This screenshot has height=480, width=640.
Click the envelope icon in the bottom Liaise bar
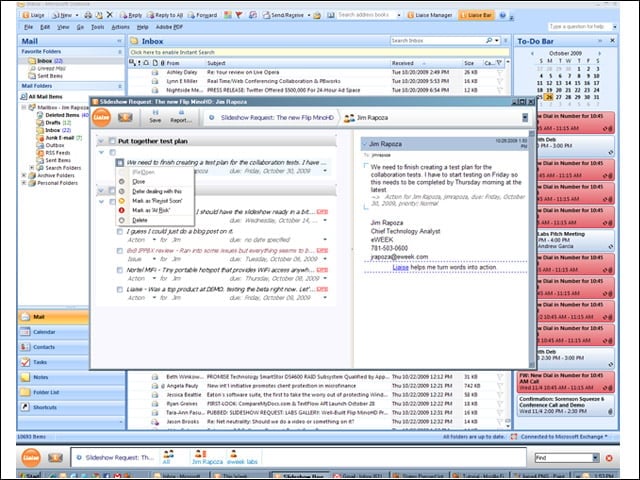pos(55,458)
